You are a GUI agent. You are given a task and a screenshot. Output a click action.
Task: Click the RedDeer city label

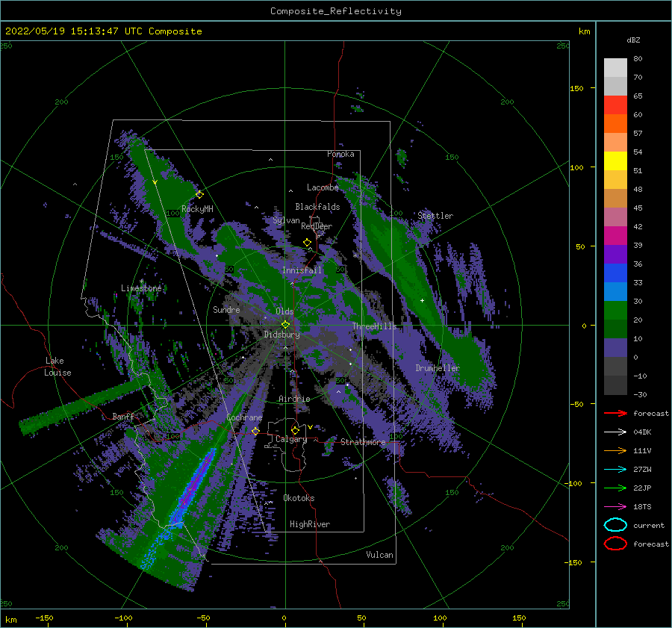coord(317,226)
